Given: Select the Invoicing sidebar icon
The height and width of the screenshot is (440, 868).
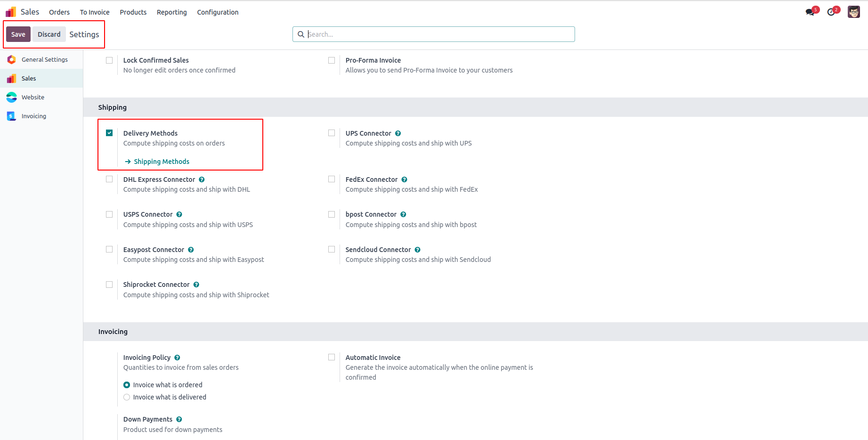Looking at the screenshot, I should (x=12, y=116).
